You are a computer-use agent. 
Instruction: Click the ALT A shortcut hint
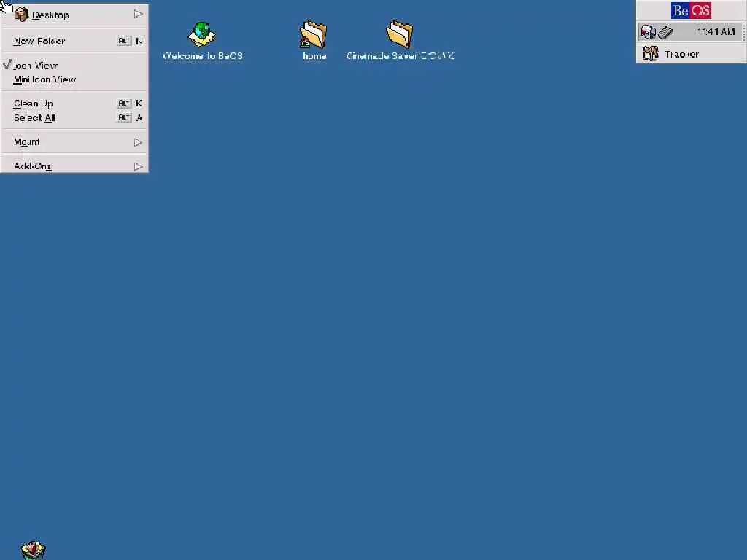pyautogui.click(x=130, y=117)
